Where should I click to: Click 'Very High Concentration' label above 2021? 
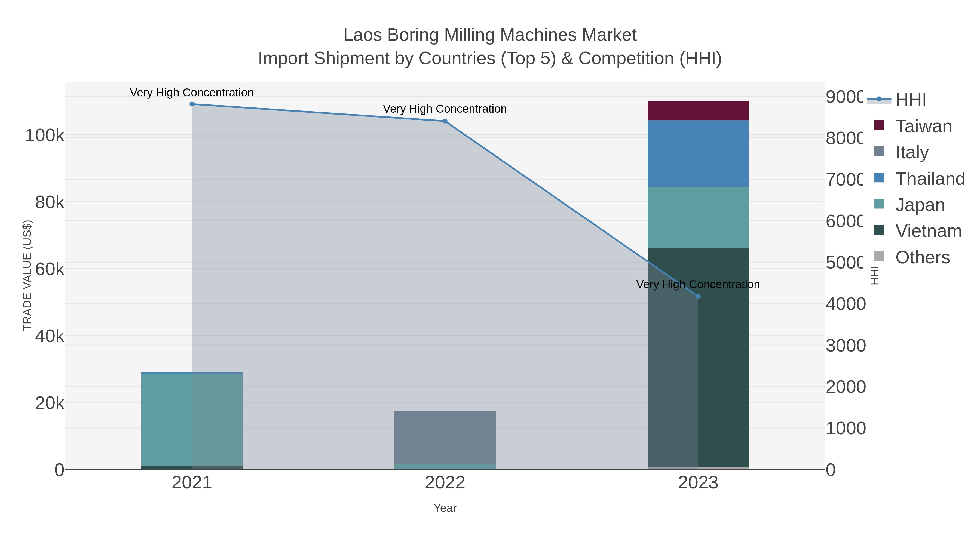(192, 93)
